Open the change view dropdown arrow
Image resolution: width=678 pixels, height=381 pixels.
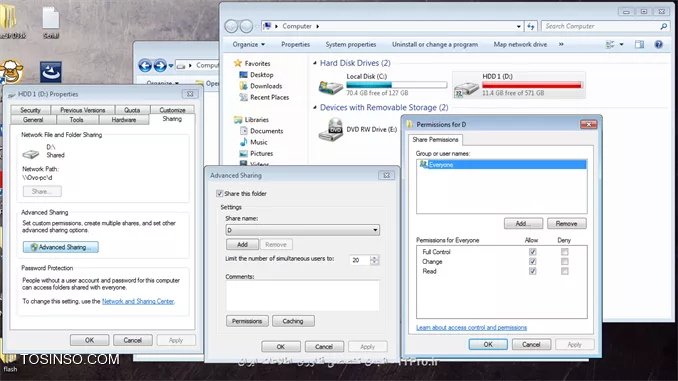click(621, 44)
